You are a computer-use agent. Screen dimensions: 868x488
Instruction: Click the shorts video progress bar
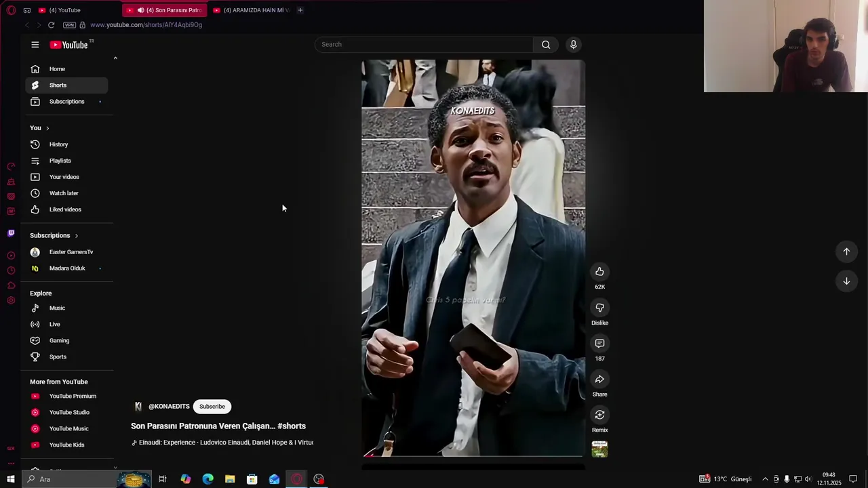click(x=473, y=456)
